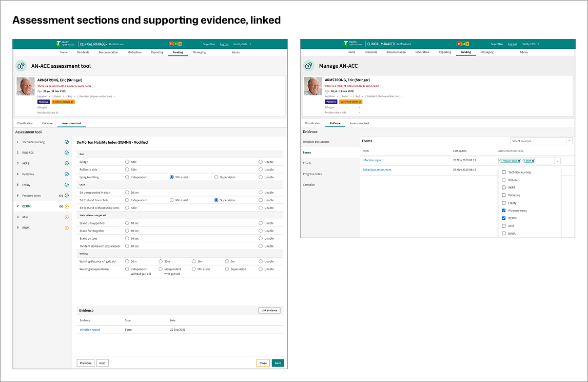Click the AN-ACC dollar-sign badge icon
The height and width of the screenshot is (382, 588).
point(20,66)
